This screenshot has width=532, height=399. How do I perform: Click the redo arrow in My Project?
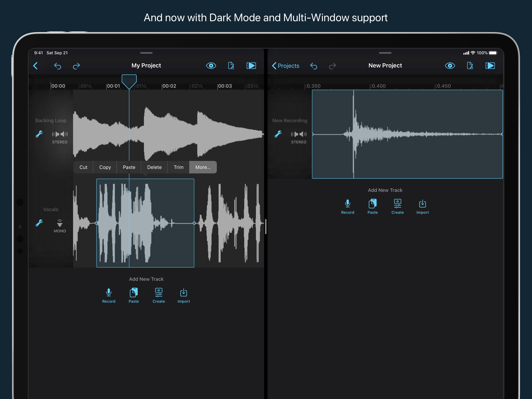[x=77, y=66]
